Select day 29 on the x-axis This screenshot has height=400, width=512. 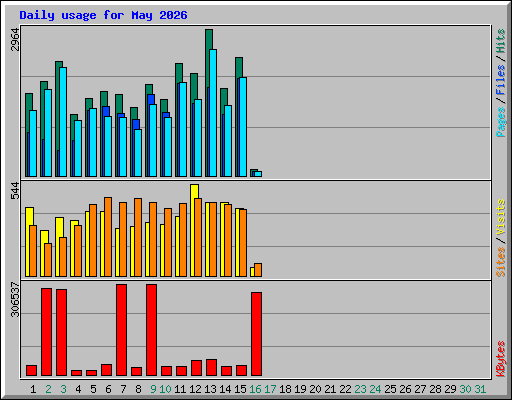(450, 389)
